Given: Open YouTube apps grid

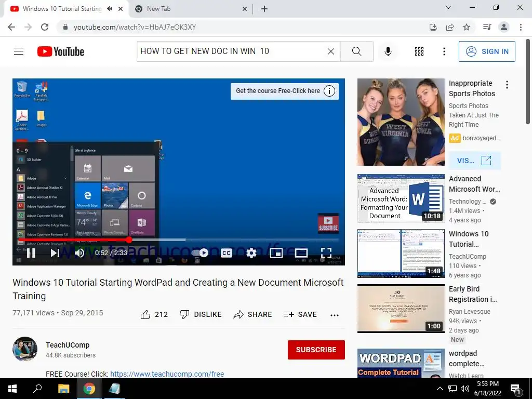Looking at the screenshot, I should [419, 51].
